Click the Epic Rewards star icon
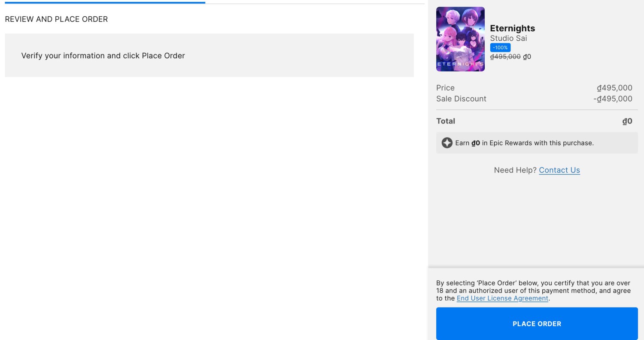 tap(447, 143)
